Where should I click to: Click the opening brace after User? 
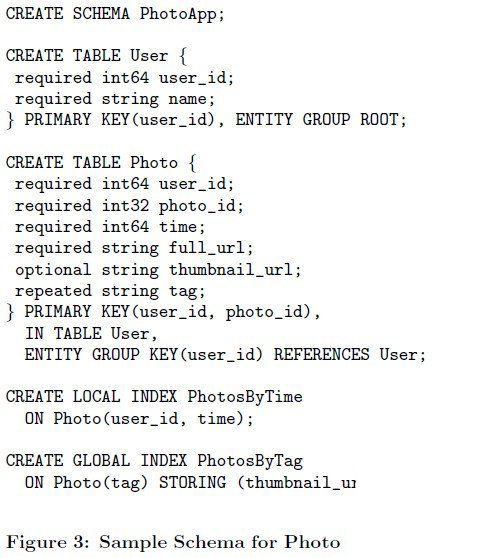coord(183,56)
